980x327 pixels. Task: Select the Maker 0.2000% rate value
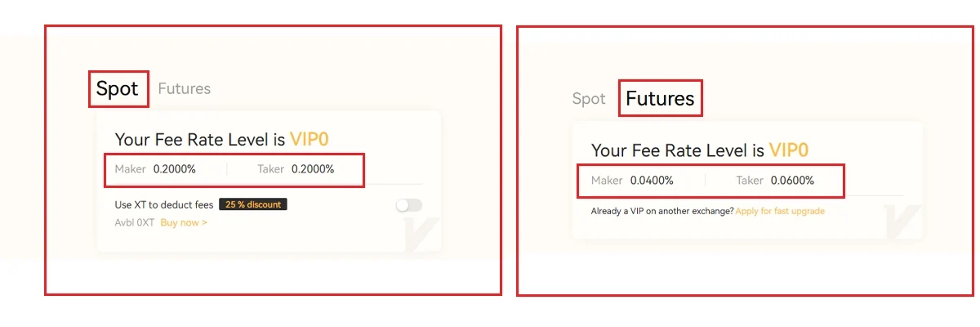(175, 169)
